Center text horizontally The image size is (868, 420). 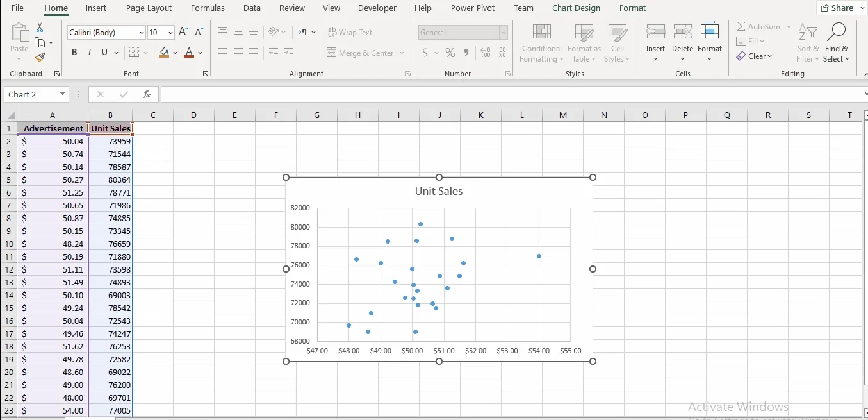[x=238, y=53]
